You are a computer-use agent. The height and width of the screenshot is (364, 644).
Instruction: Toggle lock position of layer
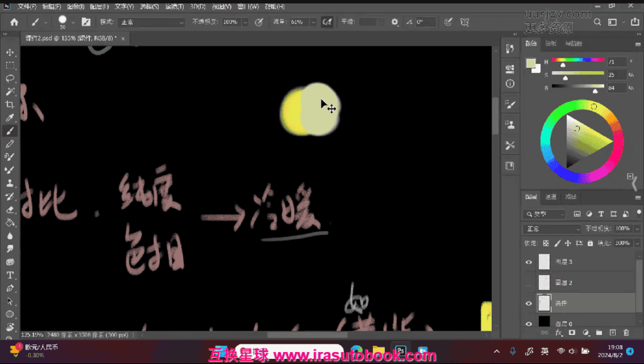[x=568, y=244]
